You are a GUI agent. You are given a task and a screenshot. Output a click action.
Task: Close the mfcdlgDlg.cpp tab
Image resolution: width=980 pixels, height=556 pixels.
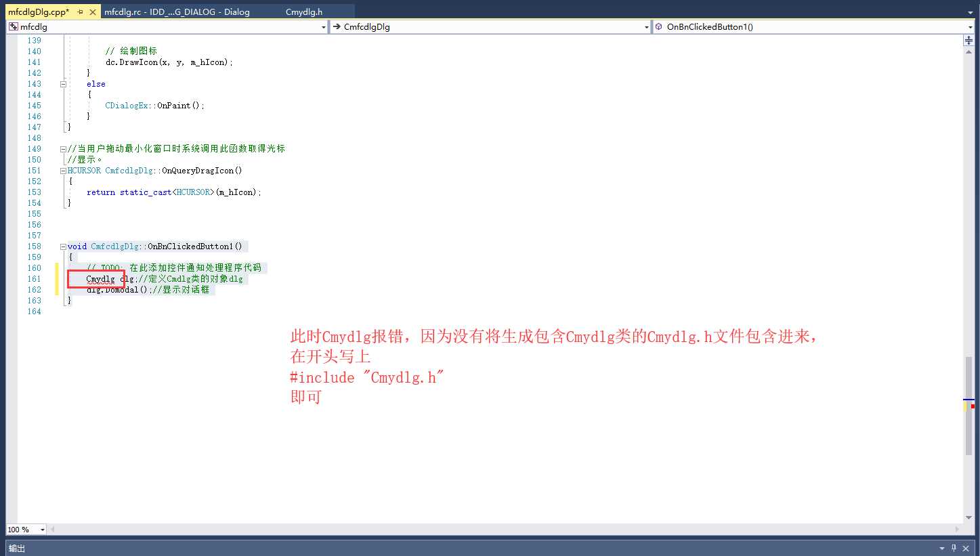[93, 12]
